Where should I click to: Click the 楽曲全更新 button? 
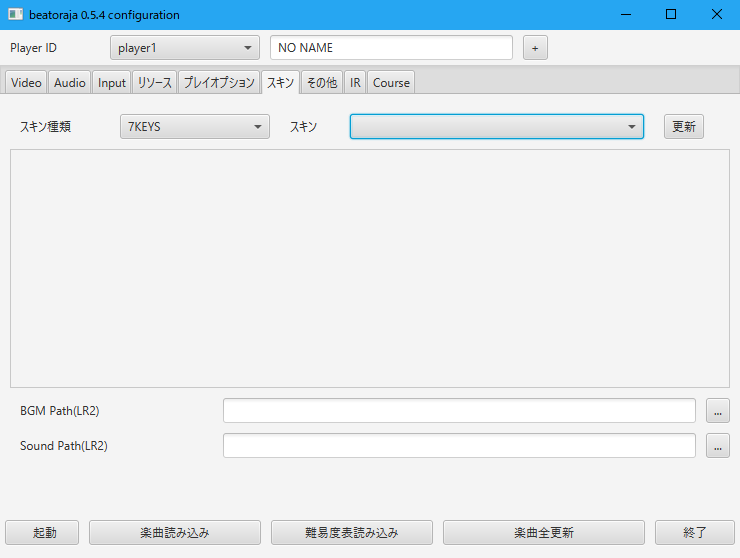click(x=544, y=533)
